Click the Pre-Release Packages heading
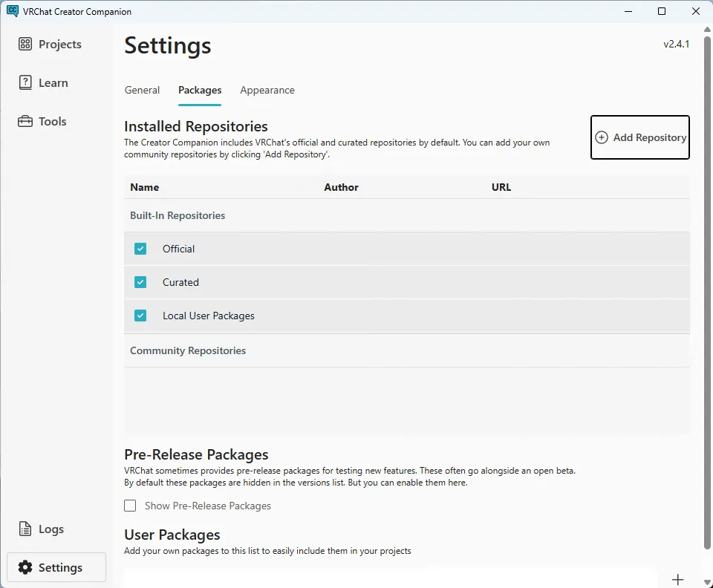This screenshot has width=713, height=588. tap(196, 454)
